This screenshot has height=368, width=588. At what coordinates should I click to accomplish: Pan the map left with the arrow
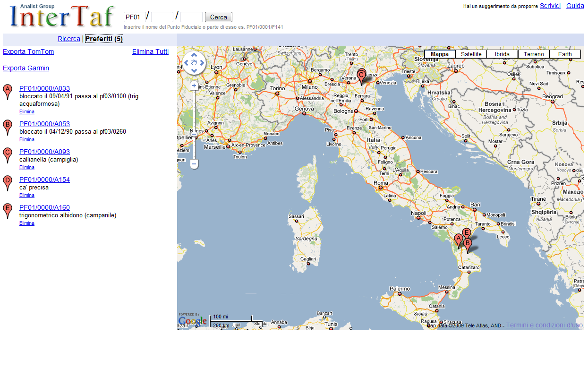click(186, 63)
